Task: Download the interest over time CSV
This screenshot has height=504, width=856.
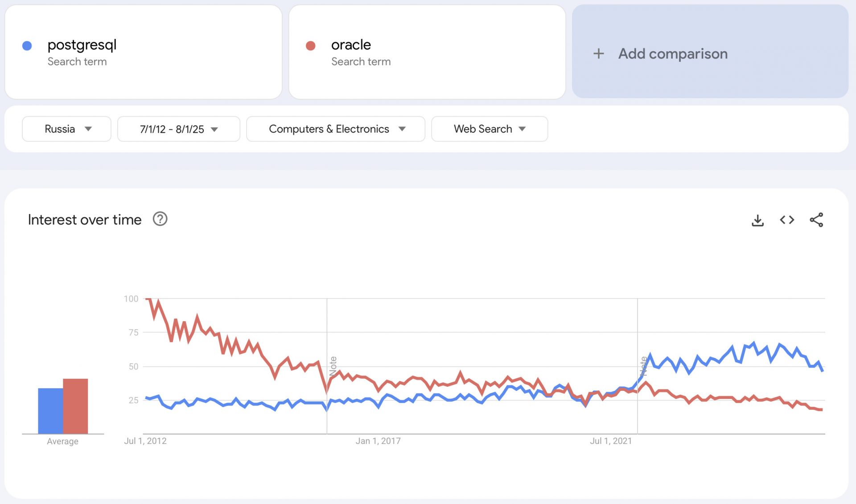Action: point(757,220)
